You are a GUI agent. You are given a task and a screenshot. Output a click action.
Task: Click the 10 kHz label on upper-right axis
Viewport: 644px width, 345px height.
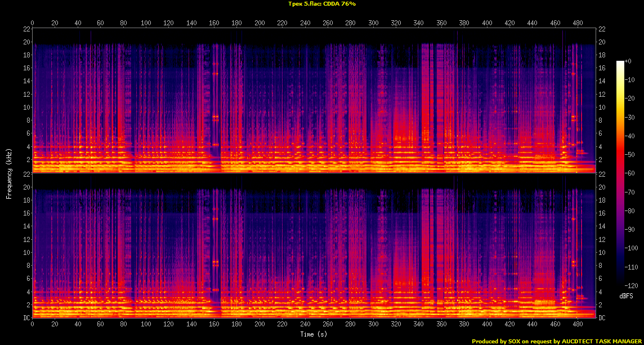pos(602,107)
